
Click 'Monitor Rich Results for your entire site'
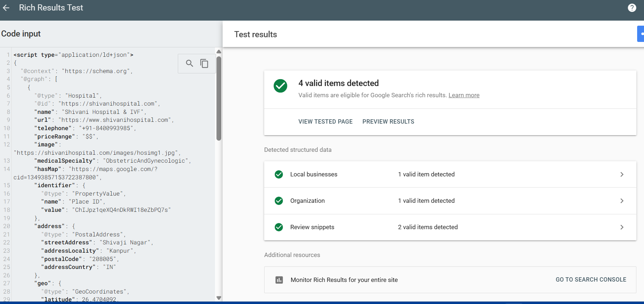[x=344, y=280]
